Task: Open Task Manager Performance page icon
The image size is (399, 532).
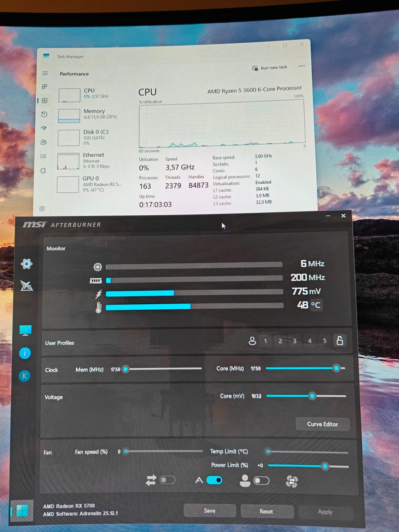Action: (x=44, y=100)
